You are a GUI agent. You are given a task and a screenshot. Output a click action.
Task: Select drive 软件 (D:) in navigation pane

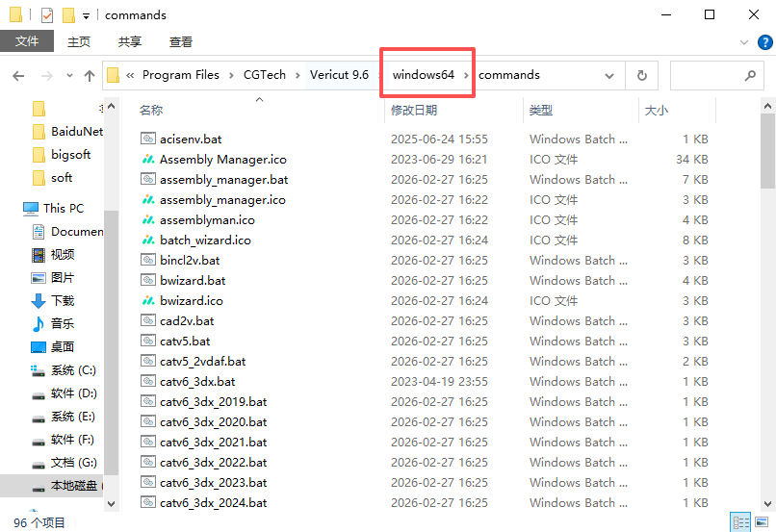tap(64, 393)
